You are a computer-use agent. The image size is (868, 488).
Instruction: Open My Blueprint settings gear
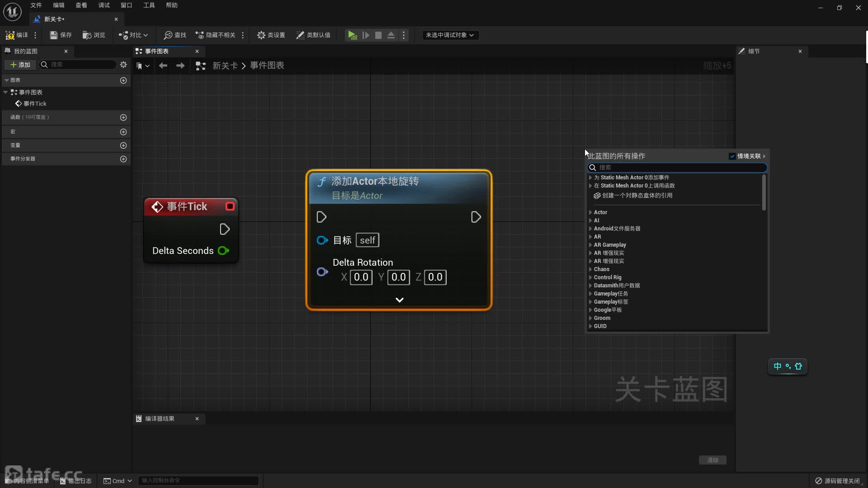pyautogui.click(x=123, y=65)
